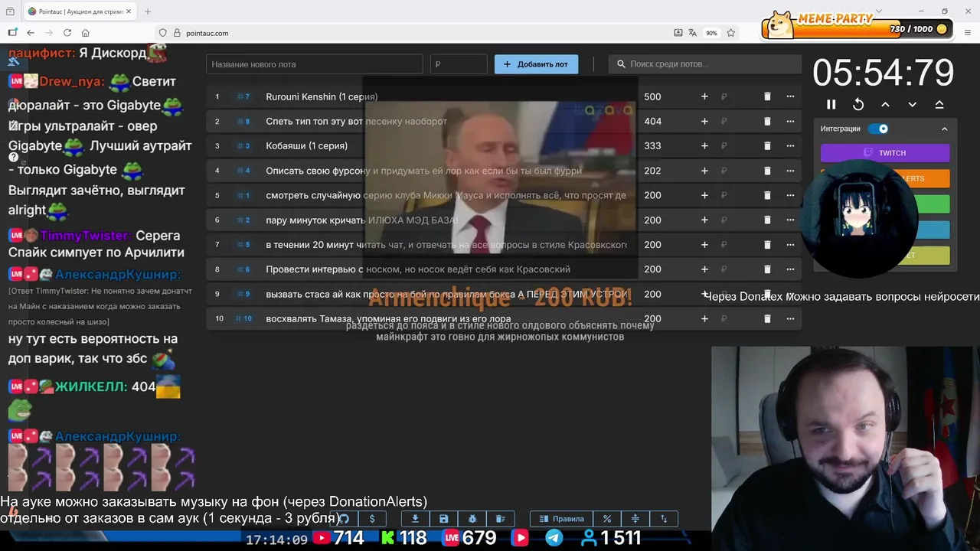Add time with the timer up chevron
The height and width of the screenshot is (551, 980).
click(x=885, y=104)
